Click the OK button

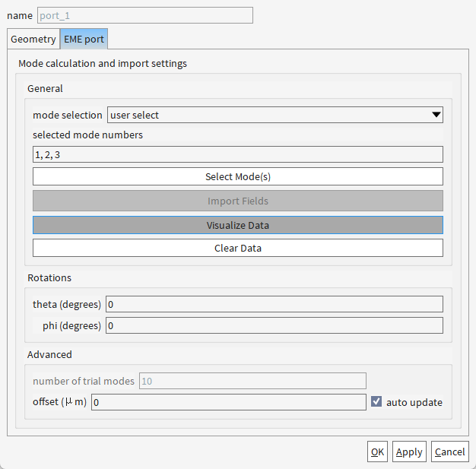point(377,452)
